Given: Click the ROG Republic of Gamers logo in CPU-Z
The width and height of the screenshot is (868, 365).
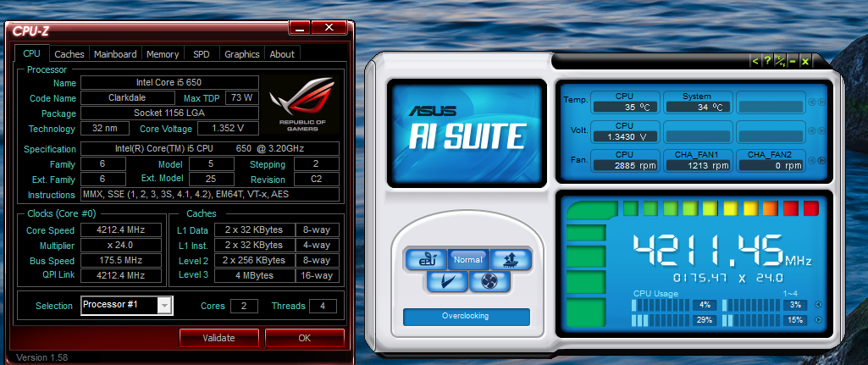Looking at the screenshot, I should click(301, 104).
